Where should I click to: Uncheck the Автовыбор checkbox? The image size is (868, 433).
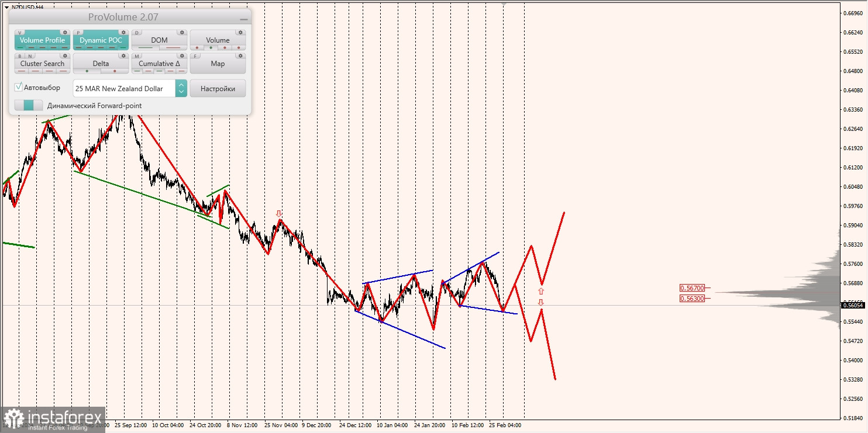tap(19, 87)
